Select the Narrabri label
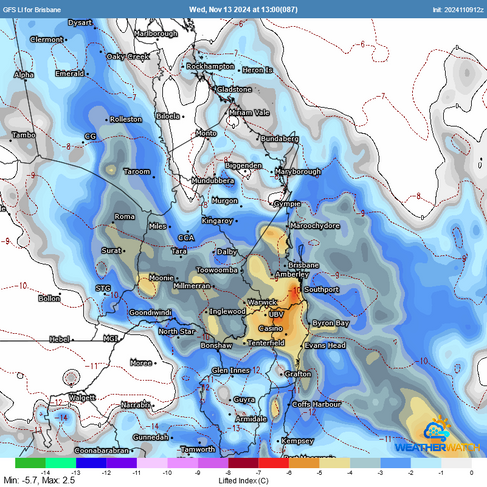The image size is (487, 487). [x=136, y=405]
